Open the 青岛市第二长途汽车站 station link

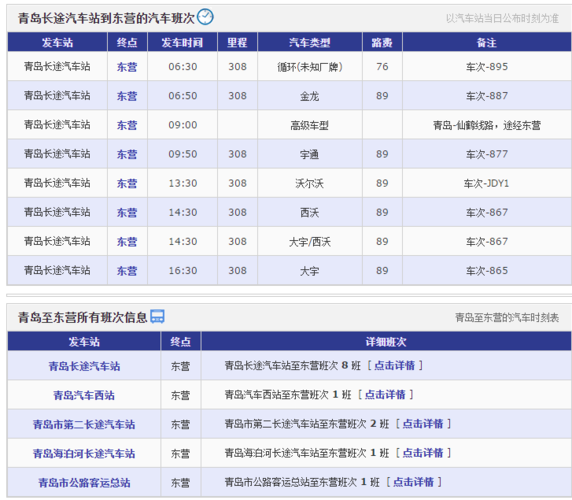coord(84,424)
